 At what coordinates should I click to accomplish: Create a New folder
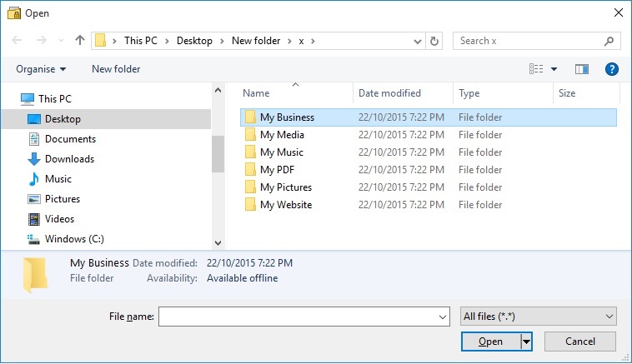pyautogui.click(x=116, y=69)
